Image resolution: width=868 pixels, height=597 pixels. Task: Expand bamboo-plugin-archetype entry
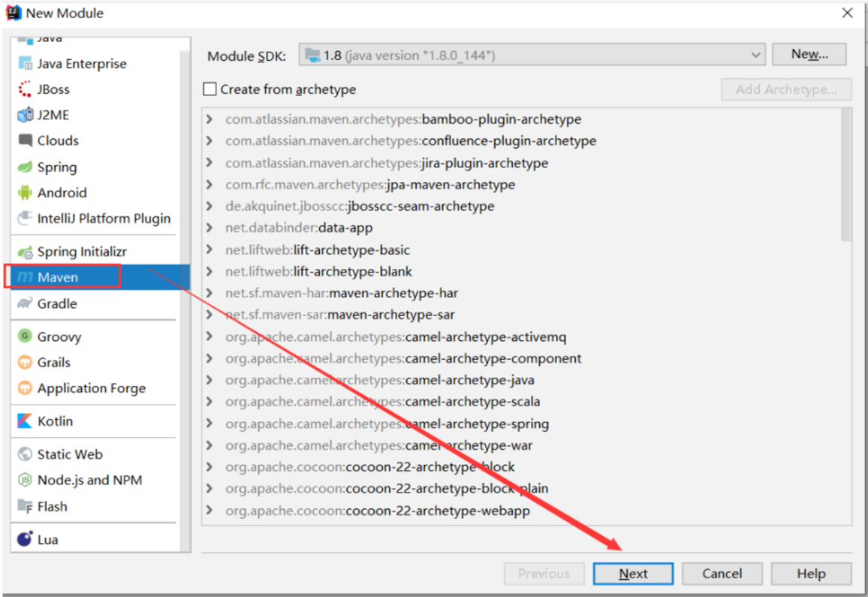click(209, 119)
